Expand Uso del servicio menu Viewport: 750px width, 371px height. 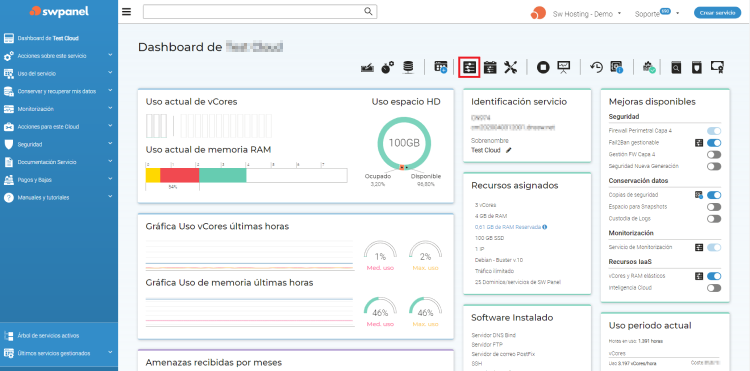tap(59, 74)
